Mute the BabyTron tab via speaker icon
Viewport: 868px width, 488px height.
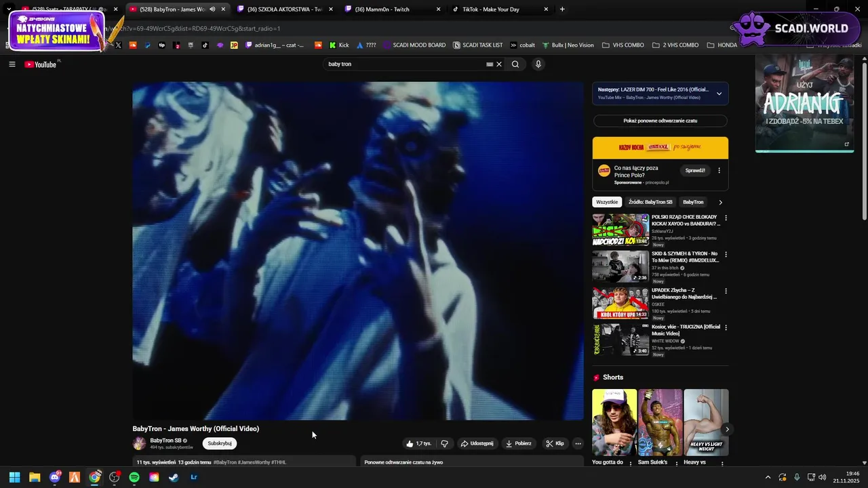213,9
